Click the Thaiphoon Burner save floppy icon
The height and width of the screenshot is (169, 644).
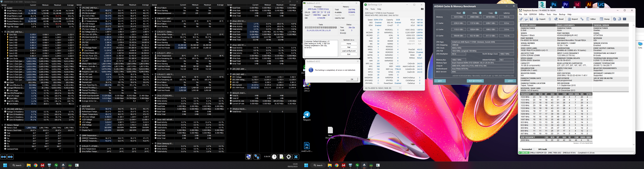click(531, 19)
